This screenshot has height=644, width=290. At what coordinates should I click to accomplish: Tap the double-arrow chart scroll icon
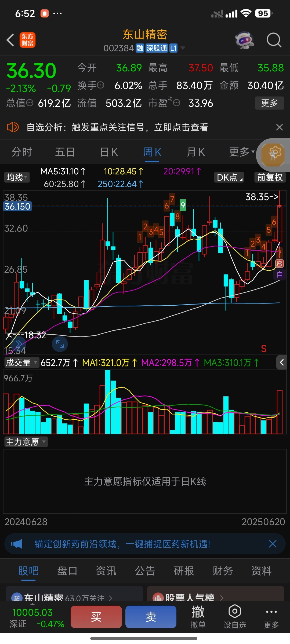click(18, 344)
